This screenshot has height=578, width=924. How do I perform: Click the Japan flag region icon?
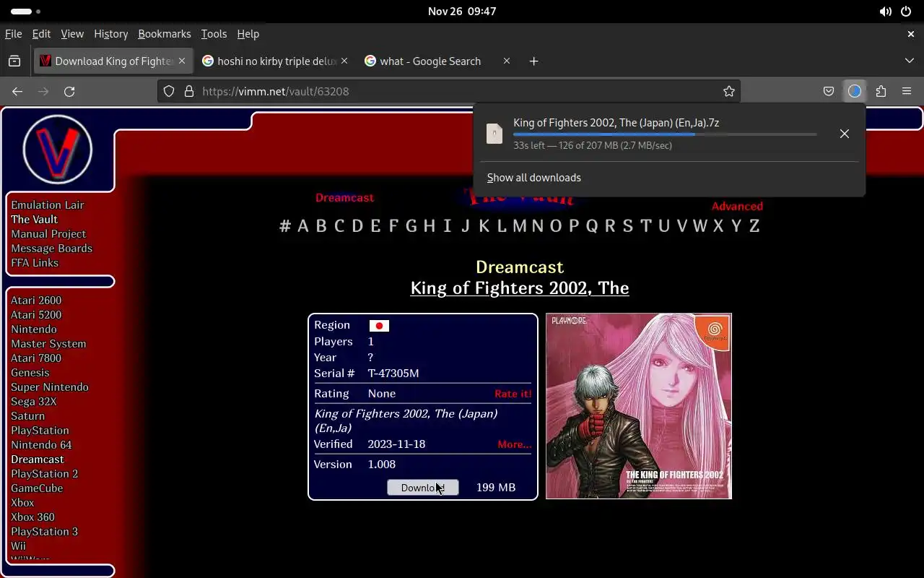[x=379, y=326]
